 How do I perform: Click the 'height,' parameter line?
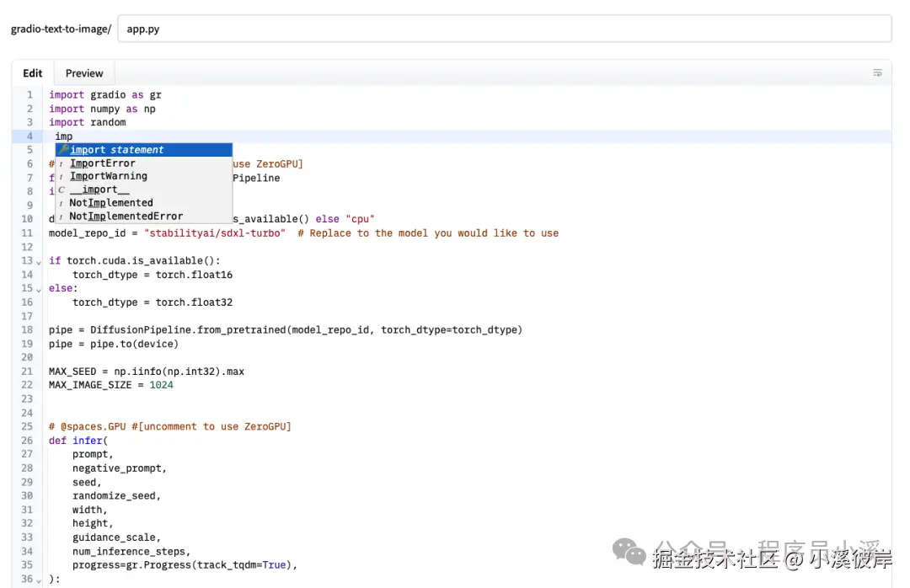[x=93, y=524]
